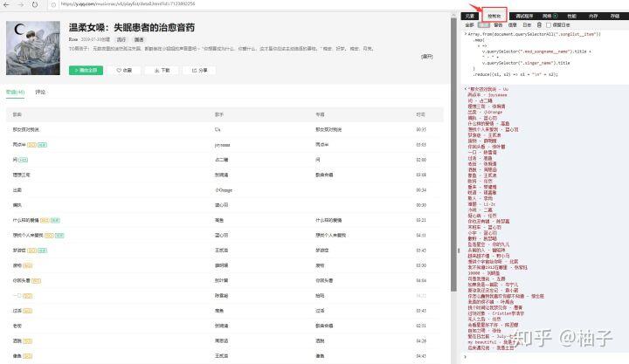Enable 保留日志 preserve log checkbox

tap(549, 24)
